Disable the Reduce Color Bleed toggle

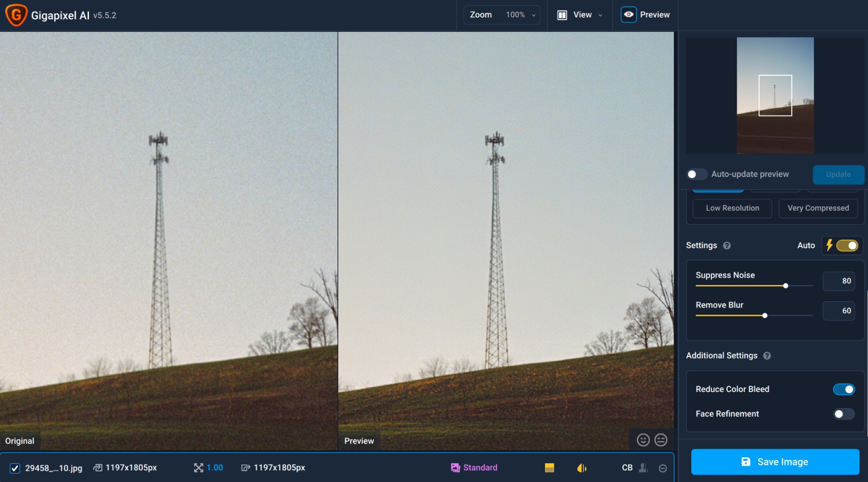844,389
